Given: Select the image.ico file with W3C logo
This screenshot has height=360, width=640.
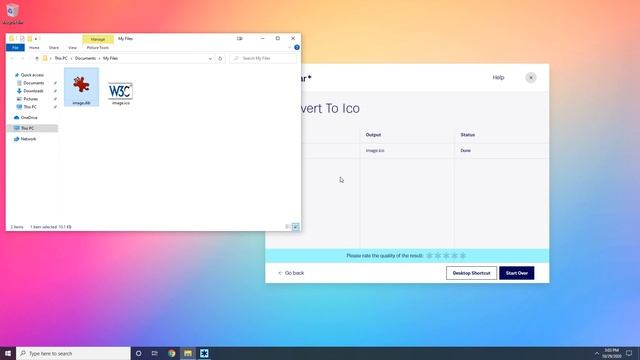Looking at the screenshot, I should tap(120, 93).
